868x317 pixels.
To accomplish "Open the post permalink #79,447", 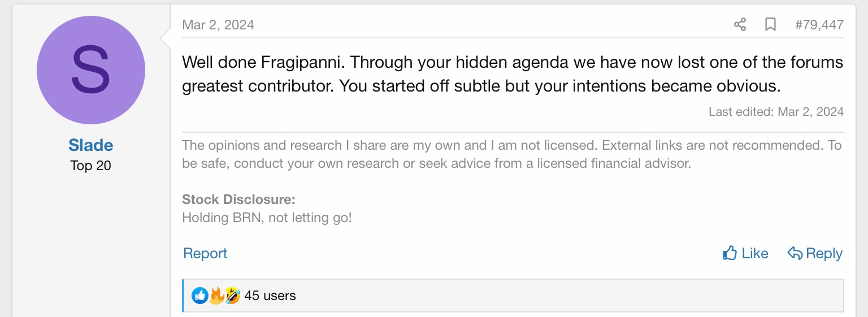I will coord(819,25).
